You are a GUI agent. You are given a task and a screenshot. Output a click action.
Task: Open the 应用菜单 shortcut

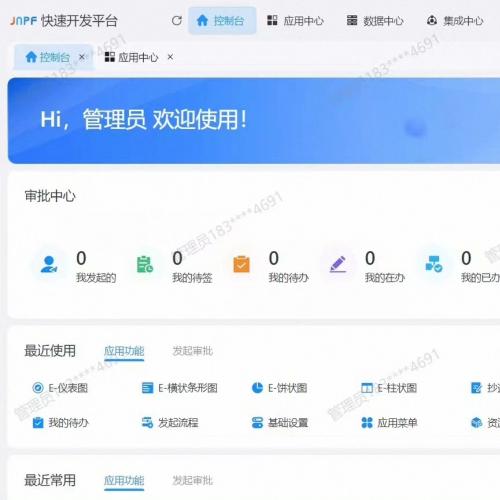389,423
